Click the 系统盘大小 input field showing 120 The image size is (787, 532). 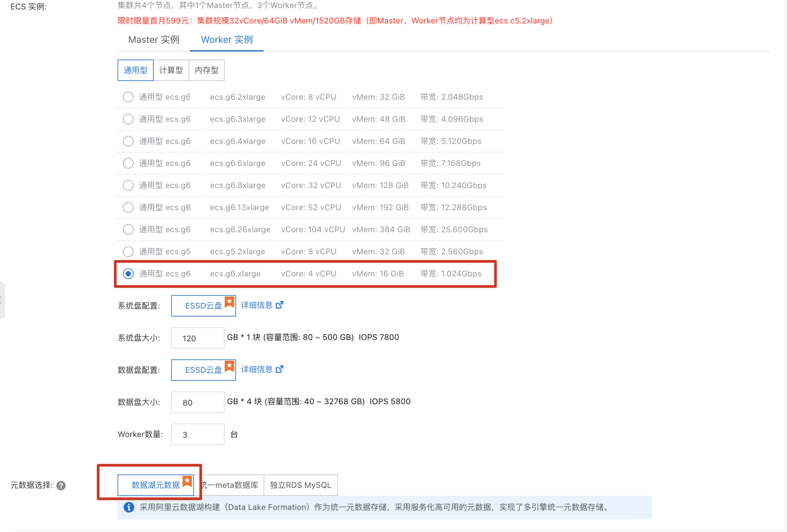coord(198,338)
